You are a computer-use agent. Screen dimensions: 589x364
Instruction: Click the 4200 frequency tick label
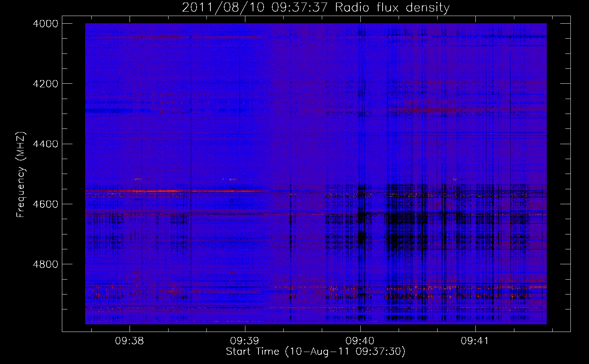pyautogui.click(x=46, y=84)
